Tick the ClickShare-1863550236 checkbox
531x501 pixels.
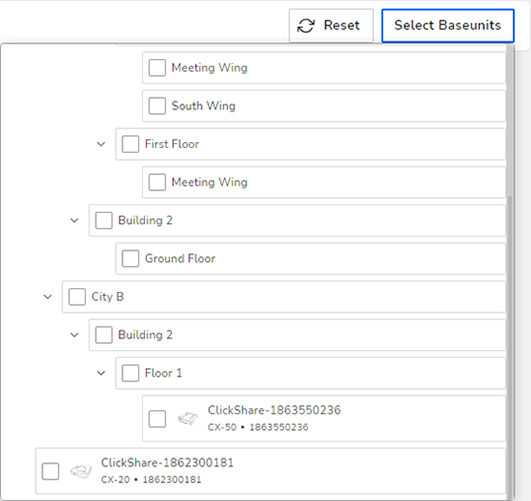coord(157,419)
